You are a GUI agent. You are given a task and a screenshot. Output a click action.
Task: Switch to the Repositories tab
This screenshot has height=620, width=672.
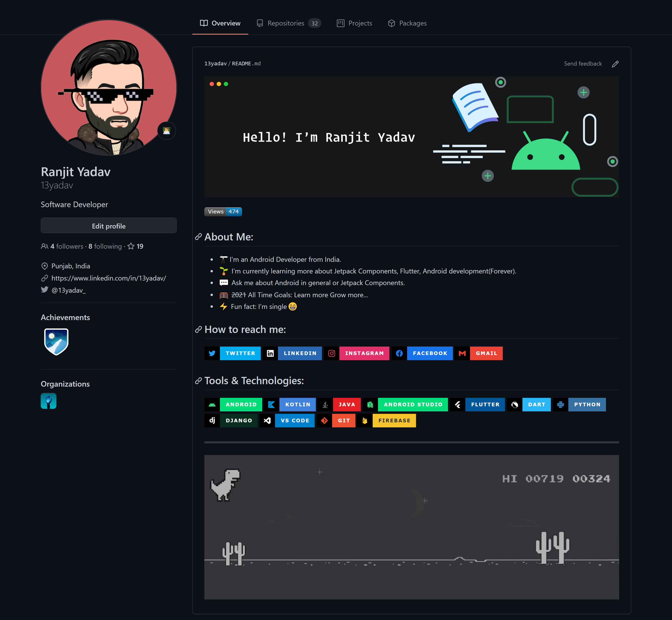click(x=286, y=23)
